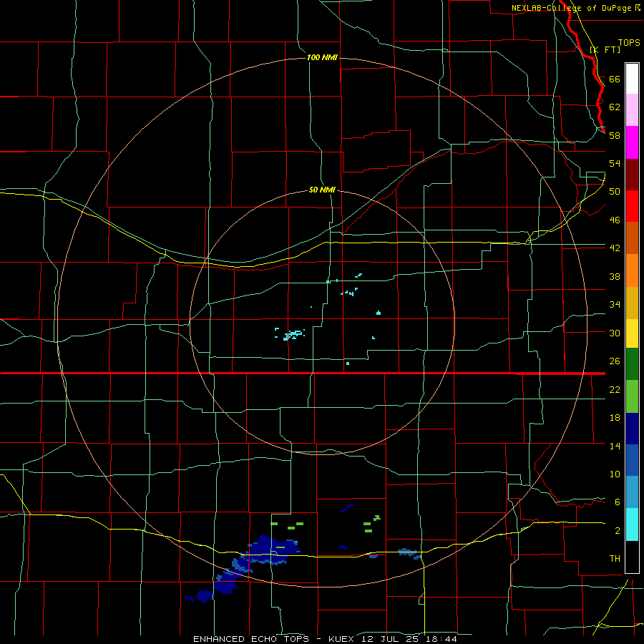The image size is (644, 644).
Task: Click the navy blue swatch between 18 and 14
Action: click(x=632, y=429)
